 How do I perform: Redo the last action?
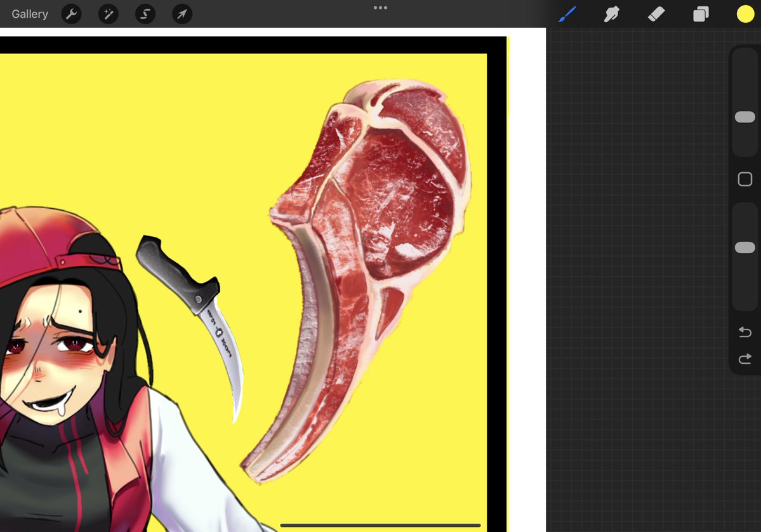pos(745,359)
